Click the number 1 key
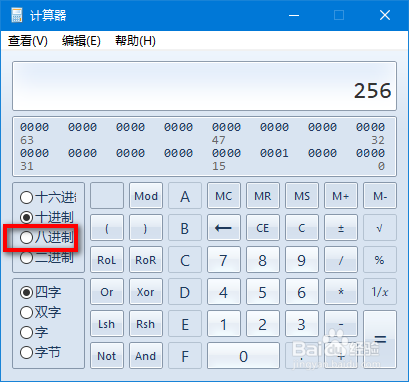Viewport: 409px width, 382px height. [x=224, y=324]
